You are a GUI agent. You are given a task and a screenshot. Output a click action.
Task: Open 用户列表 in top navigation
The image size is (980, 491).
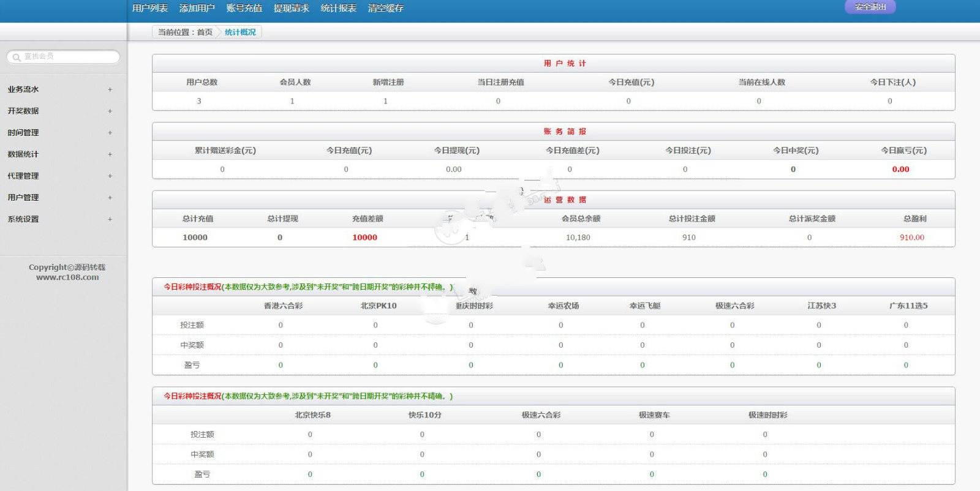pyautogui.click(x=150, y=8)
